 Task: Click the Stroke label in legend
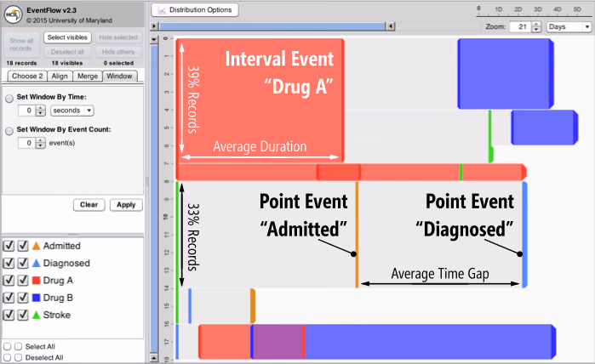(57, 315)
